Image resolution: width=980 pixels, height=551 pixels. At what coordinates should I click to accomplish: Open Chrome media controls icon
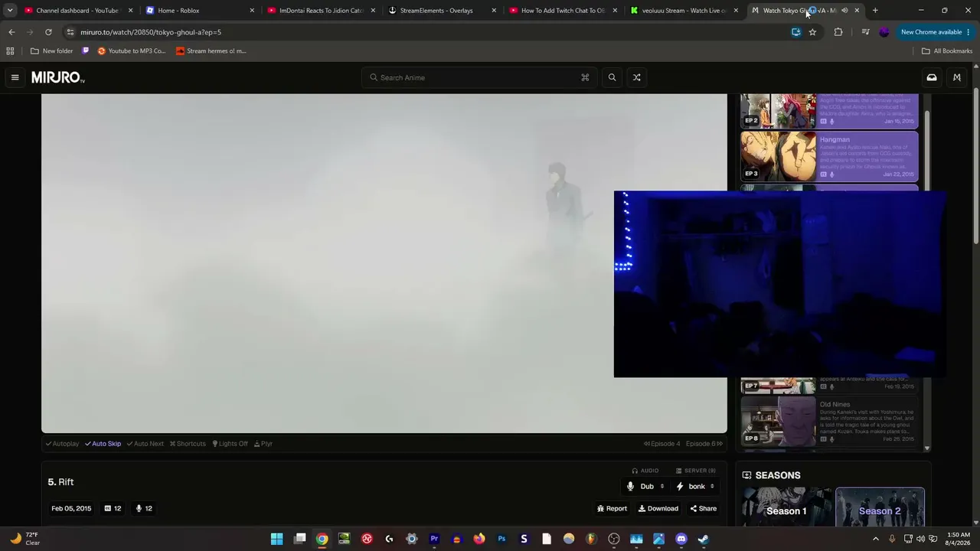point(865,32)
